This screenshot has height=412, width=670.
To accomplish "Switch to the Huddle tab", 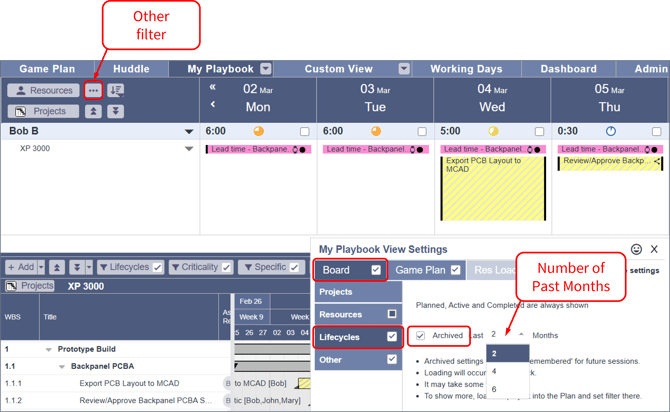I will point(131,69).
